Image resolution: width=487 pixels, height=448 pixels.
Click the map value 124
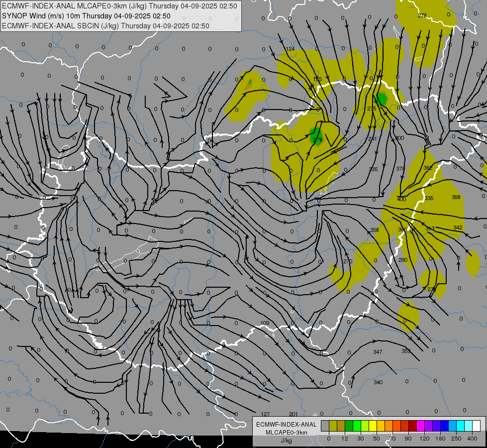coord(290,49)
